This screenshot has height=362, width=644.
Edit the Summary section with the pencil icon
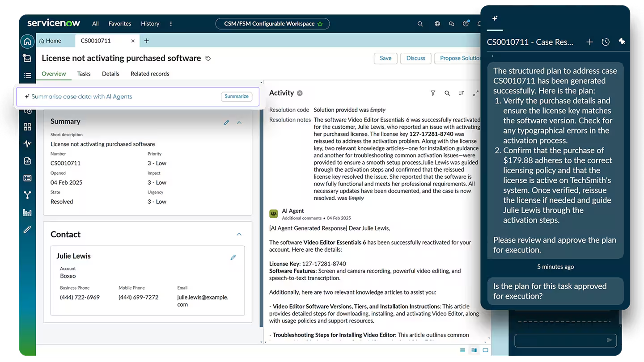226,122
